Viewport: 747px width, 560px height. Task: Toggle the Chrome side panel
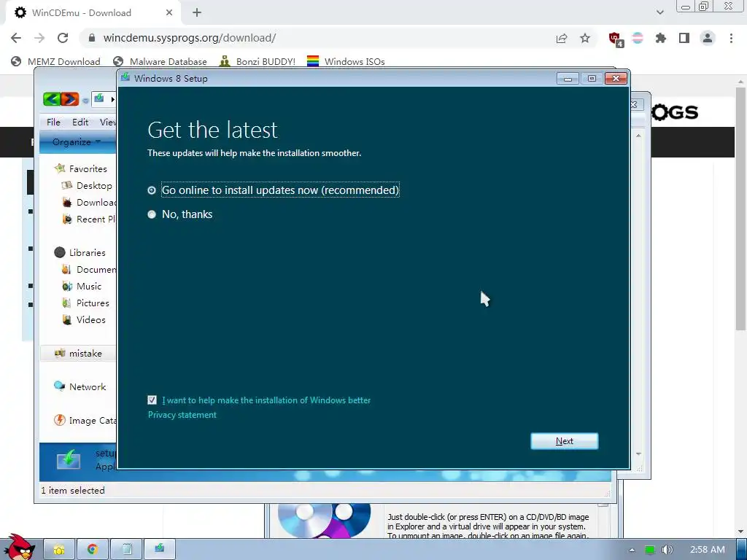coord(684,38)
